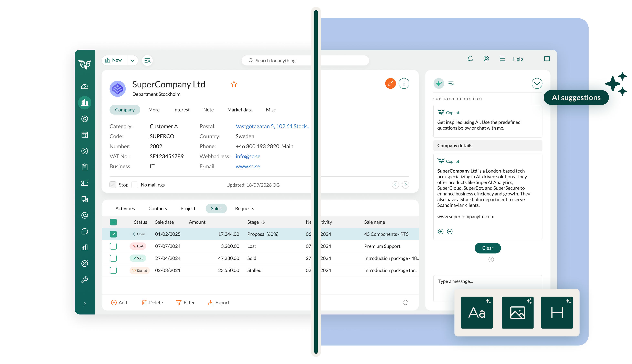Screen dimensions: 632x364
Task: Open the three-dot company options menu
Action: click(x=404, y=84)
